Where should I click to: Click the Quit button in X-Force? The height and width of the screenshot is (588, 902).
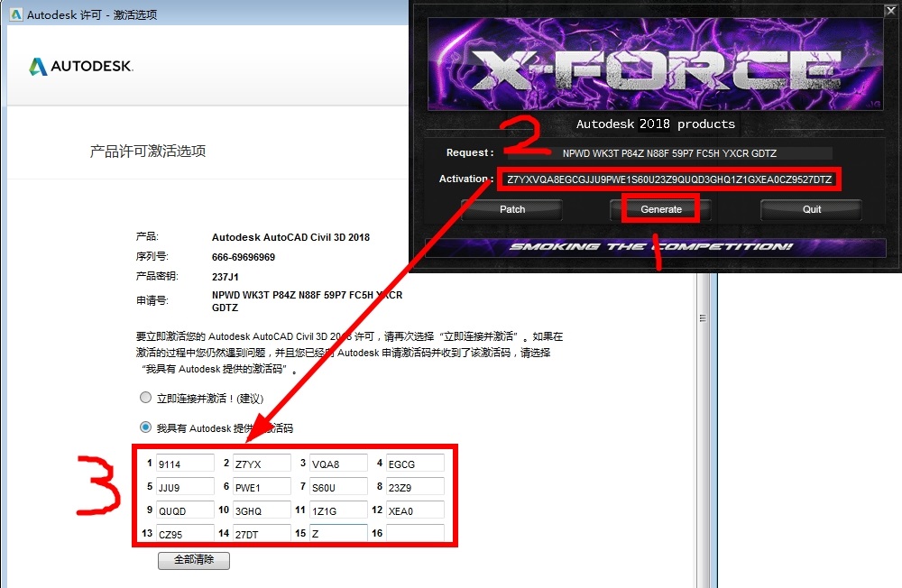(811, 209)
